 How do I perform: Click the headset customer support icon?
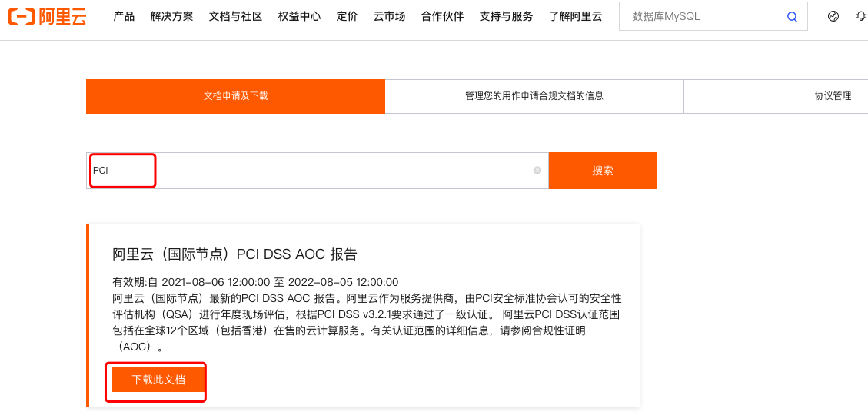point(861,16)
